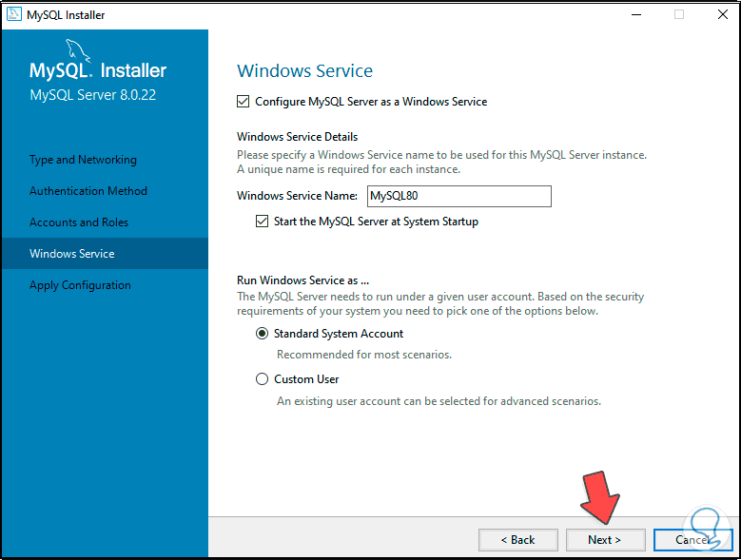Image resolution: width=741 pixels, height=560 pixels.
Task: Jump to the Apply Configuration step
Action: click(x=80, y=285)
